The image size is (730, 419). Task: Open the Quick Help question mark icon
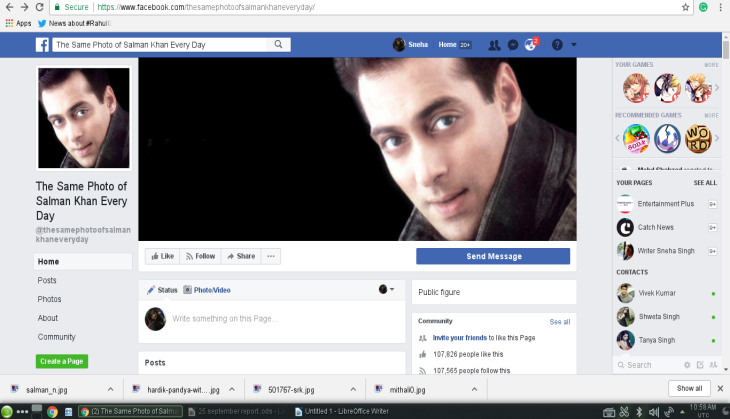click(557, 45)
